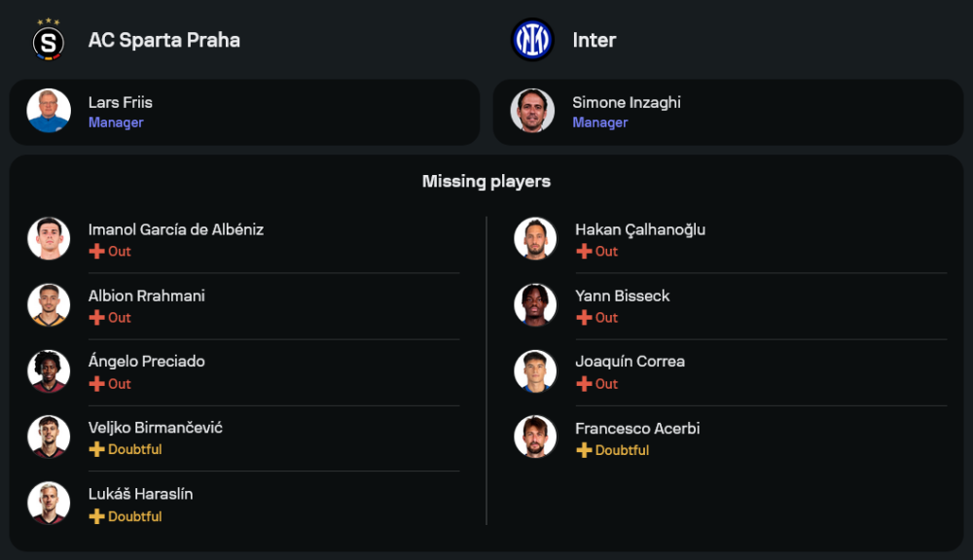Open the Inter team name link
The height and width of the screenshot is (560, 973).
point(594,40)
